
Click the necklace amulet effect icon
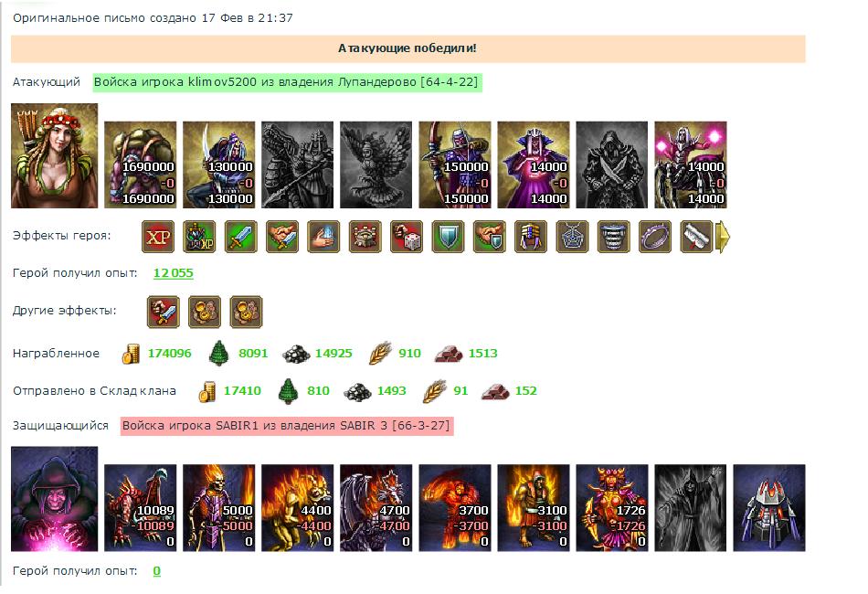(572, 237)
